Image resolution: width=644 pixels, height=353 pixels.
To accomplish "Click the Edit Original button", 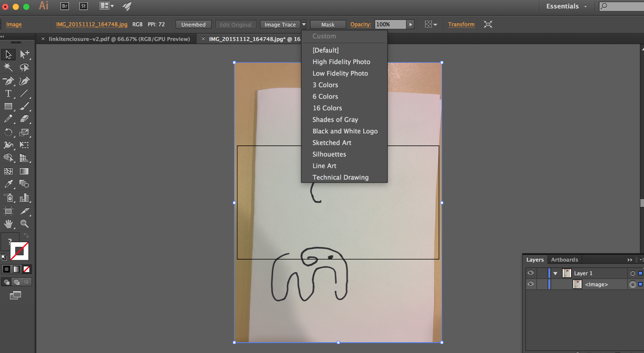I will (235, 24).
